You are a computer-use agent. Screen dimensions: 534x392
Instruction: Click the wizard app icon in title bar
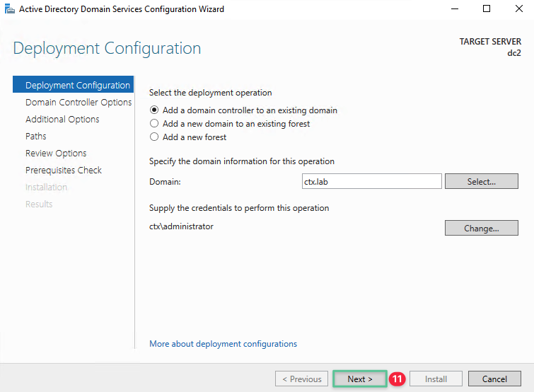tap(9, 9)
